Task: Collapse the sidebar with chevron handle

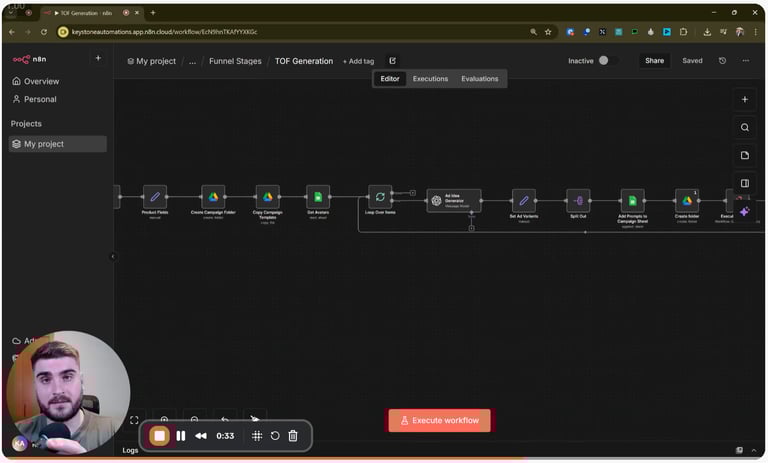Action: coord(113,256)
